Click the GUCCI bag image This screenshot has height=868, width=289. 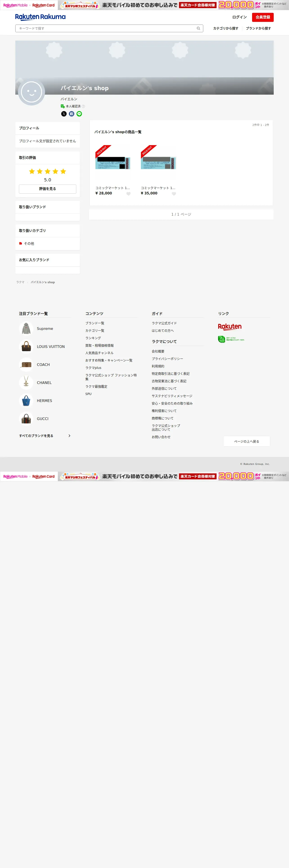(26, 418)
